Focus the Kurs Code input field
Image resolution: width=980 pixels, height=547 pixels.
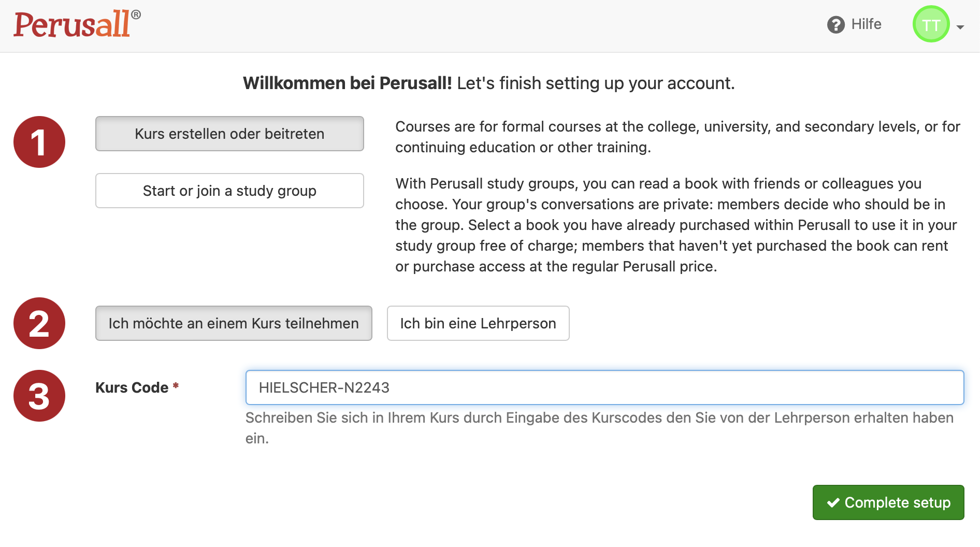click(604, 387)
